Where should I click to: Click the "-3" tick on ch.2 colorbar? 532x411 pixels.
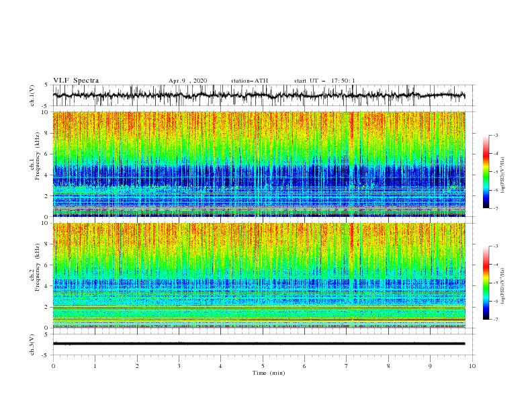(x=496, y=246)
